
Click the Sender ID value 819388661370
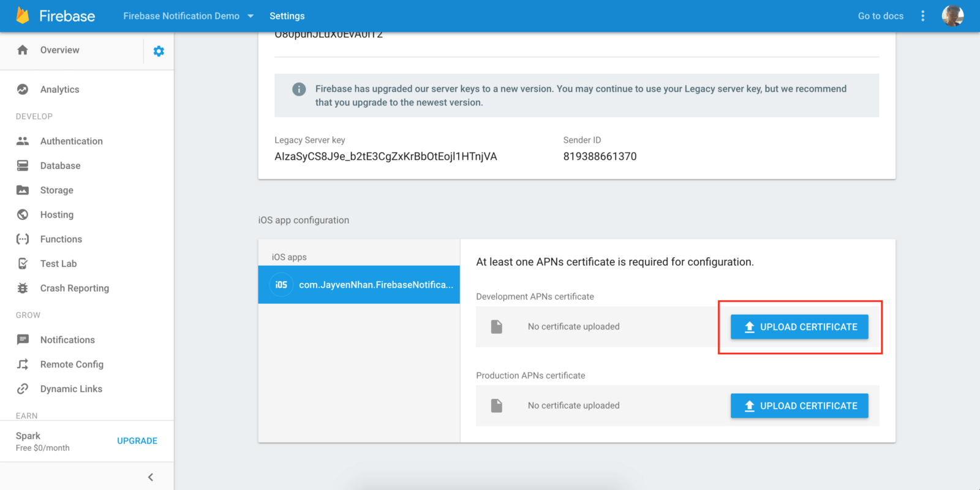pos(600,157)
